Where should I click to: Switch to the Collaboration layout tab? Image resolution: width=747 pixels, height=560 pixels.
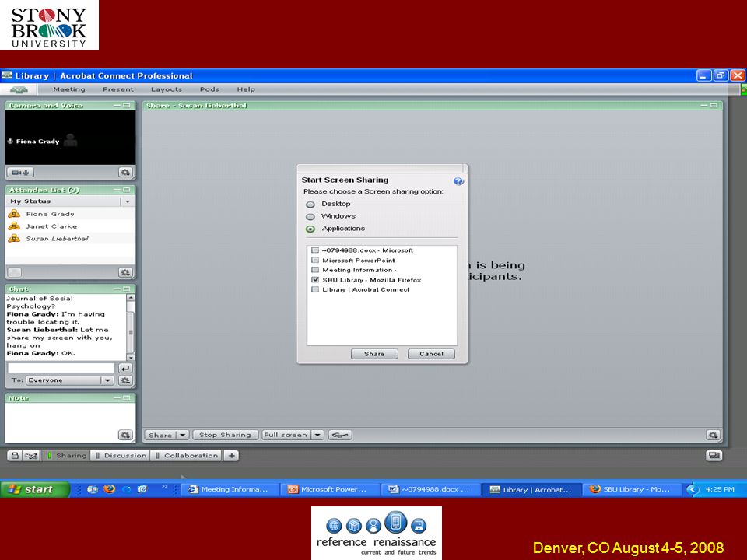coord(186,456)
